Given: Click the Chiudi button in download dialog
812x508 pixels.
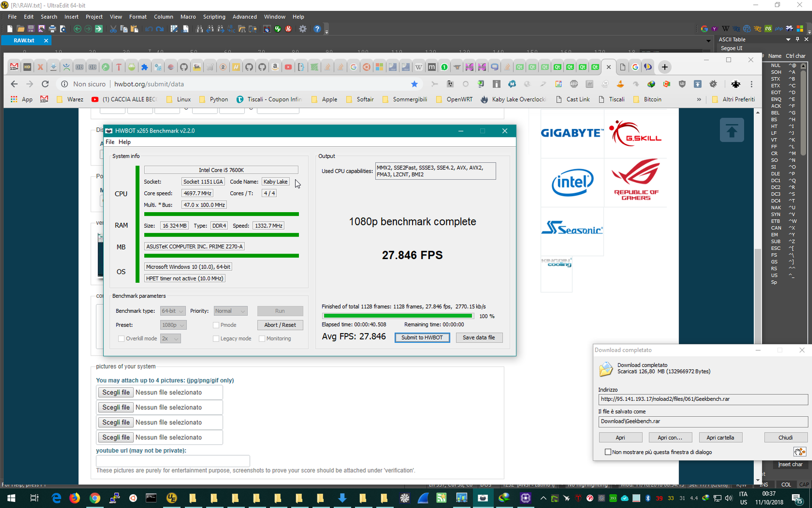Looking at the screenshot, I should coord(785,437).
